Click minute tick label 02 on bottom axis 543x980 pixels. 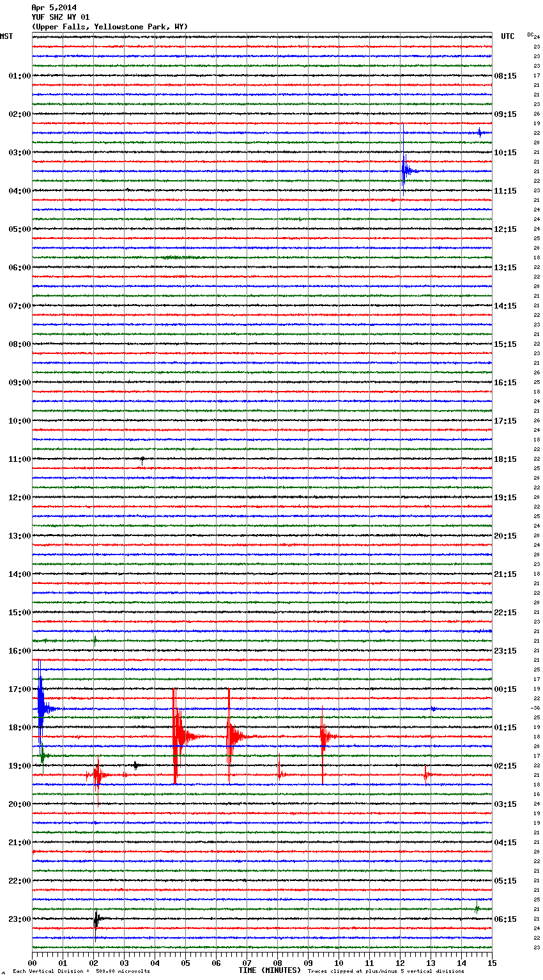coord(94,963)
